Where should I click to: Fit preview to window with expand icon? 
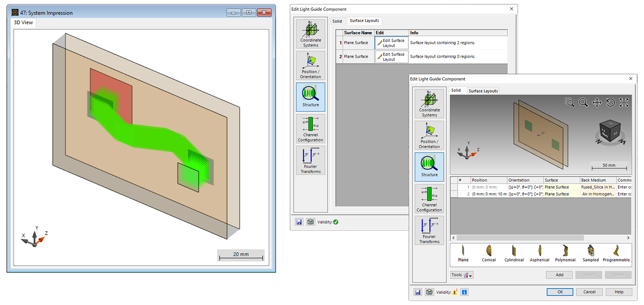tap(624, 103)
